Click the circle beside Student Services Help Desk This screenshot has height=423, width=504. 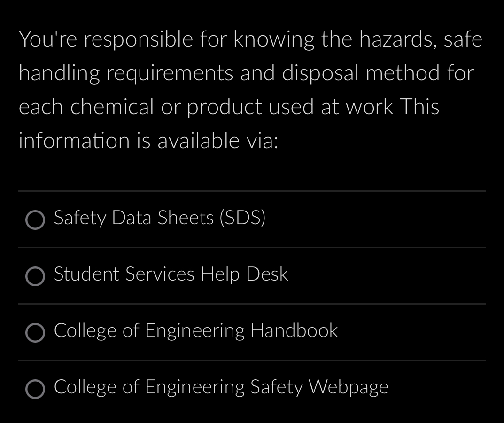[x=35, y=277]
